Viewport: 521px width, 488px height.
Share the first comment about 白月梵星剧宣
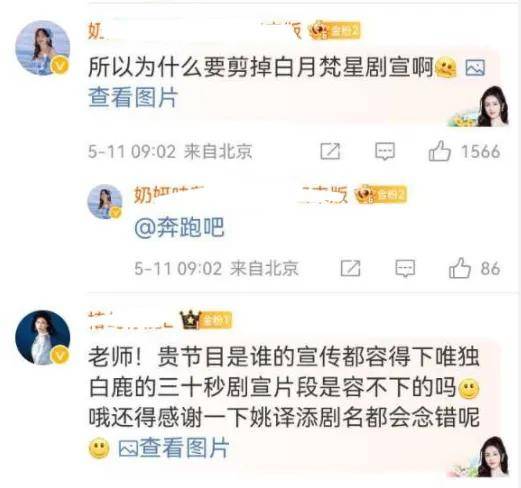[x=330, y=151]
